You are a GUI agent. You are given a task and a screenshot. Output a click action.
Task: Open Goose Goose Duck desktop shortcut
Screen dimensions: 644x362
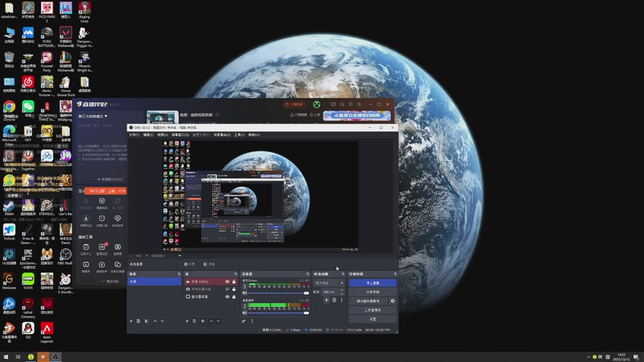[65, 87]
